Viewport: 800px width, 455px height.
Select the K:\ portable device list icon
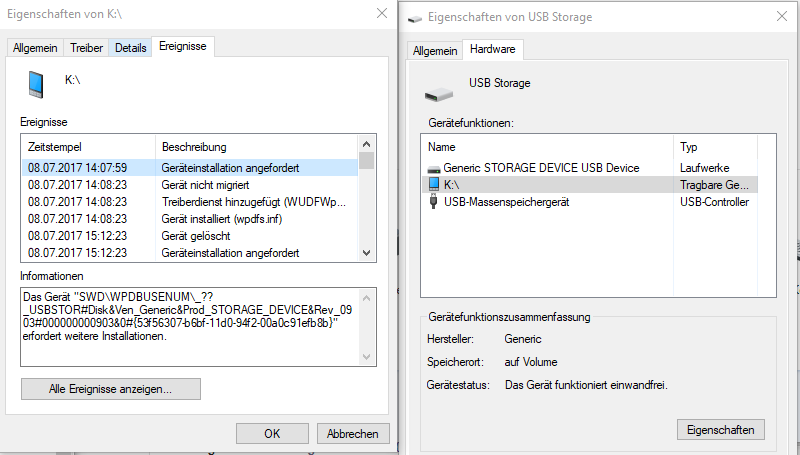click(433, 185)
